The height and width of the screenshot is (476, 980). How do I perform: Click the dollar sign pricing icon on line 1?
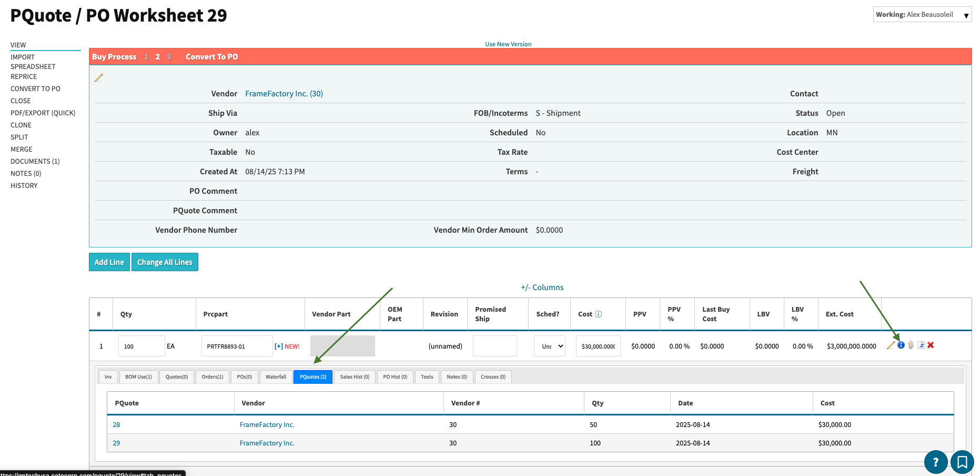pyautogui.click(x=911, y=345)
